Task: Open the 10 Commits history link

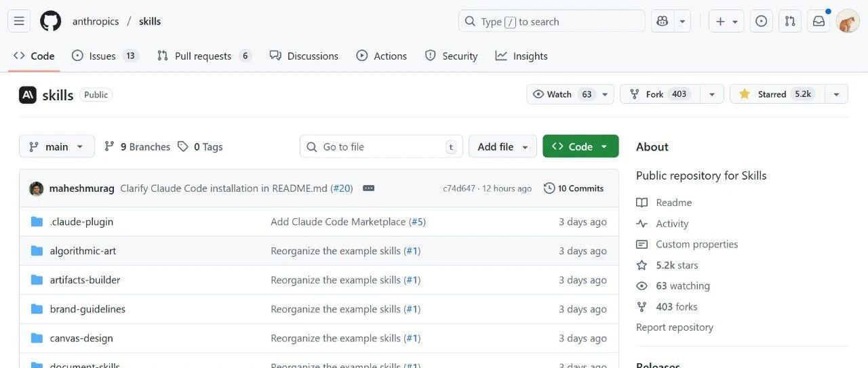Action: (574, 188)
